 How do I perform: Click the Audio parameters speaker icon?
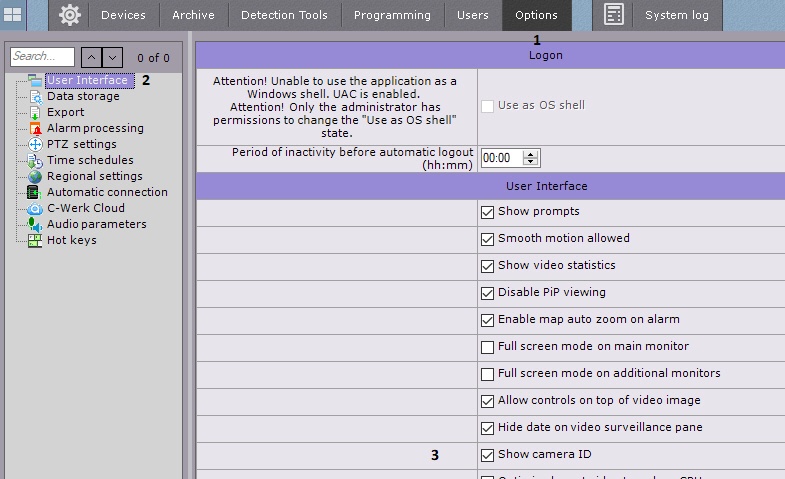pos(35,224)
